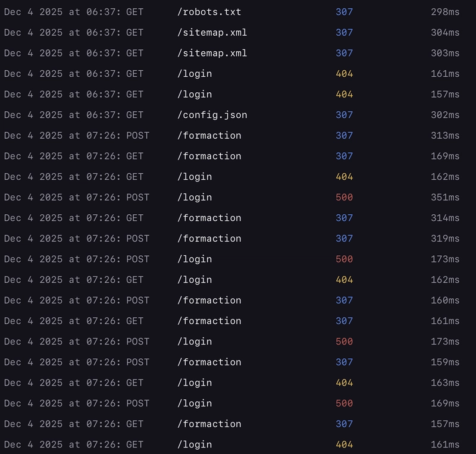
Task: Select the 314ms response time
Action: [445, 218]
